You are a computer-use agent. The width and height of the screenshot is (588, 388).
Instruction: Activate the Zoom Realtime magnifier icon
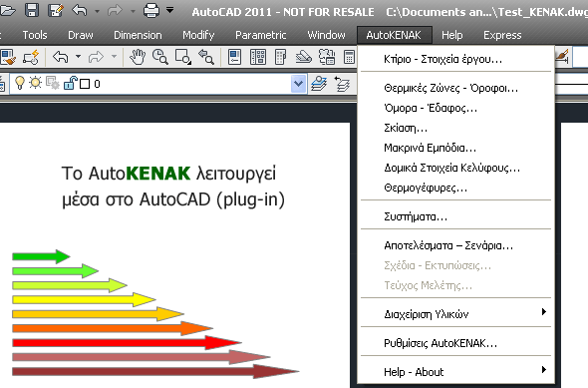click(x=160, y=58)
